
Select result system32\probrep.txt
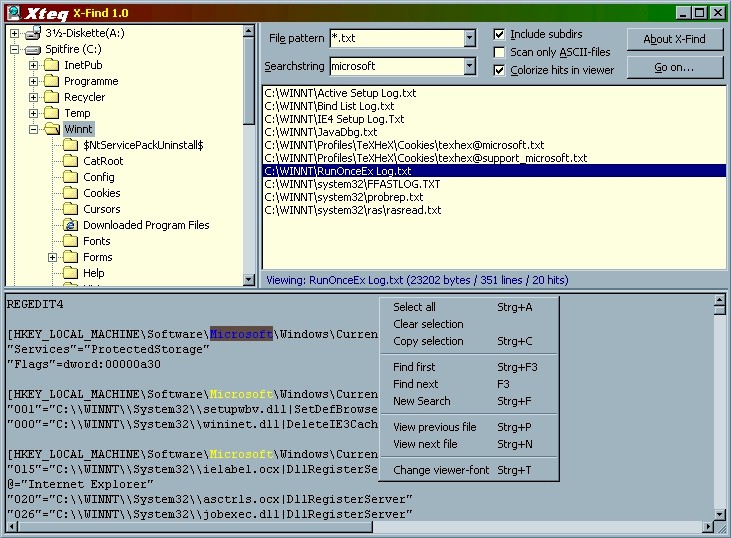(494, 197)
